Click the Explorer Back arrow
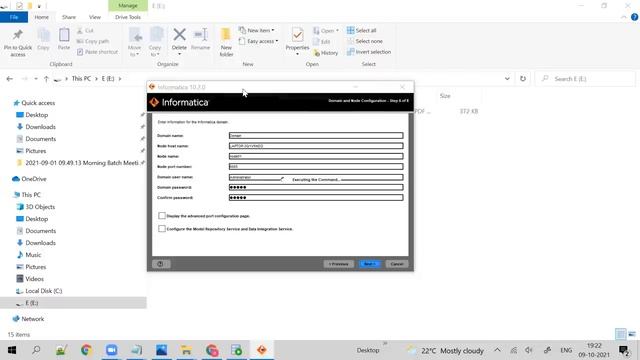 (9, 79)
